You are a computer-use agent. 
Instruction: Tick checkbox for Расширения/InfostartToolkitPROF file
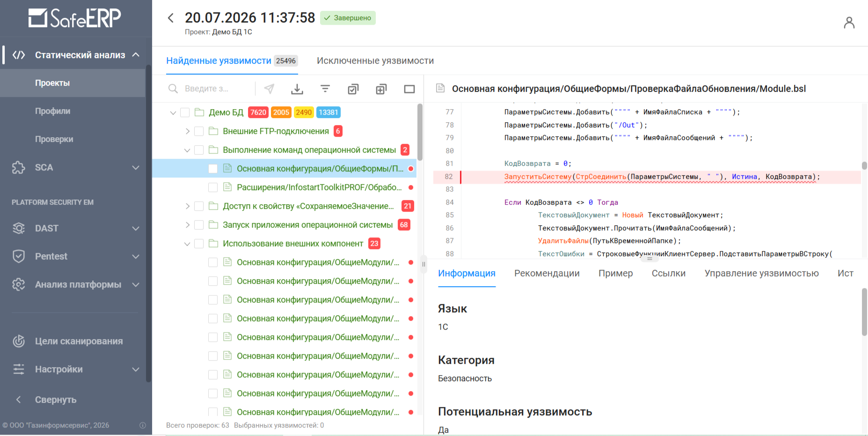[213, 187]
